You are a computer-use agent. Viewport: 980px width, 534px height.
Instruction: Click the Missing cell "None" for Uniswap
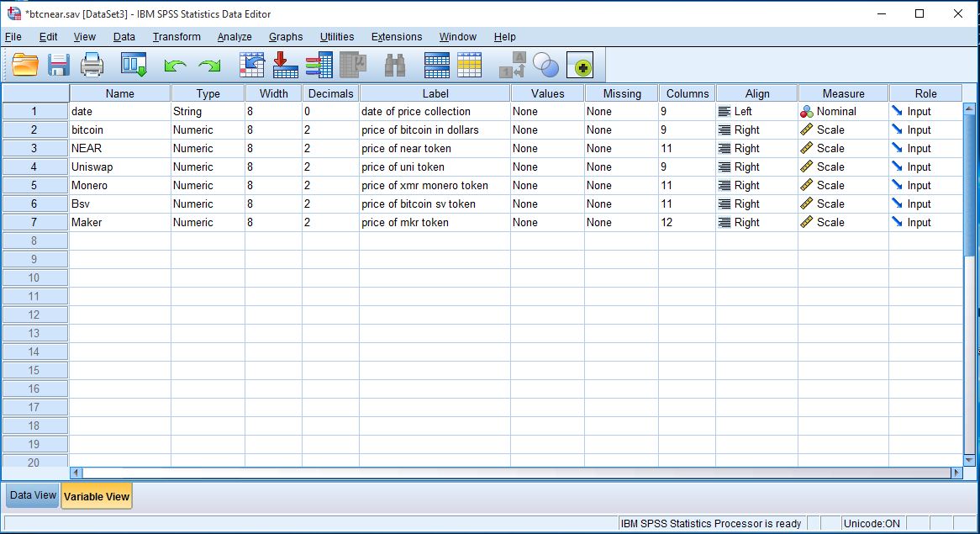[621, 167]
